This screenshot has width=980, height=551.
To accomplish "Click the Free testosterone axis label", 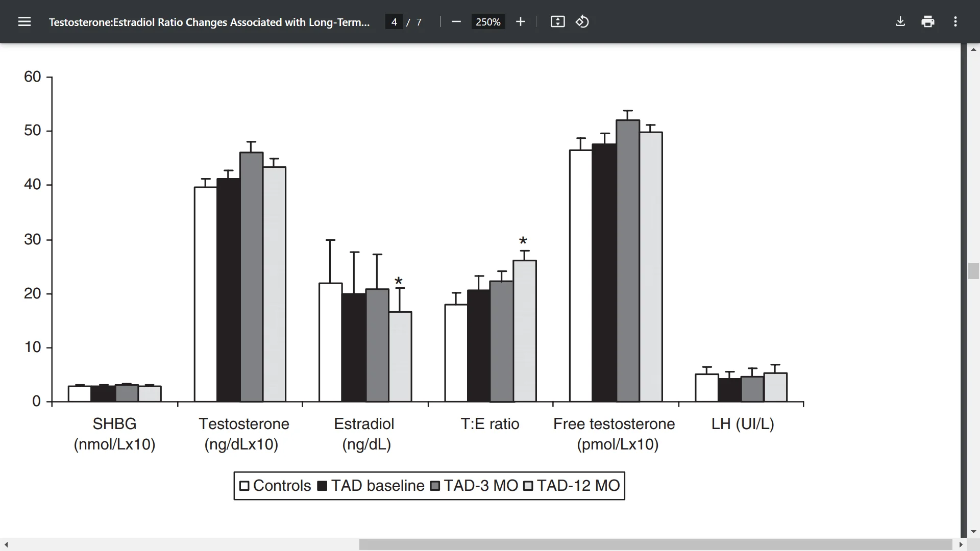I will click(614, 434).
